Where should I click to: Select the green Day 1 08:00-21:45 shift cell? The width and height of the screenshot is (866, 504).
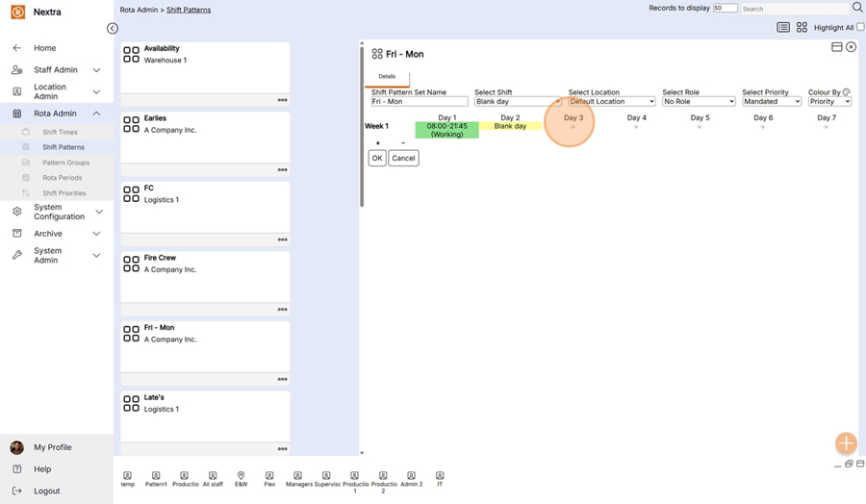pos(446,130)
